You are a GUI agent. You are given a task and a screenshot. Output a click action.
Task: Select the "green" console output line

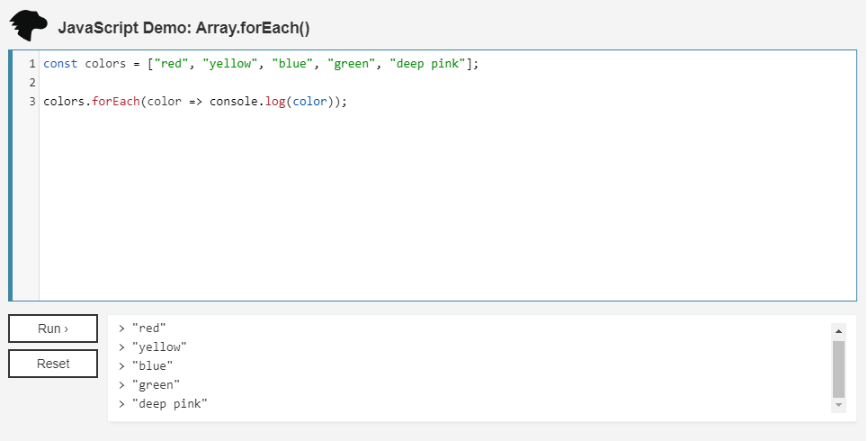click(156, 385)
